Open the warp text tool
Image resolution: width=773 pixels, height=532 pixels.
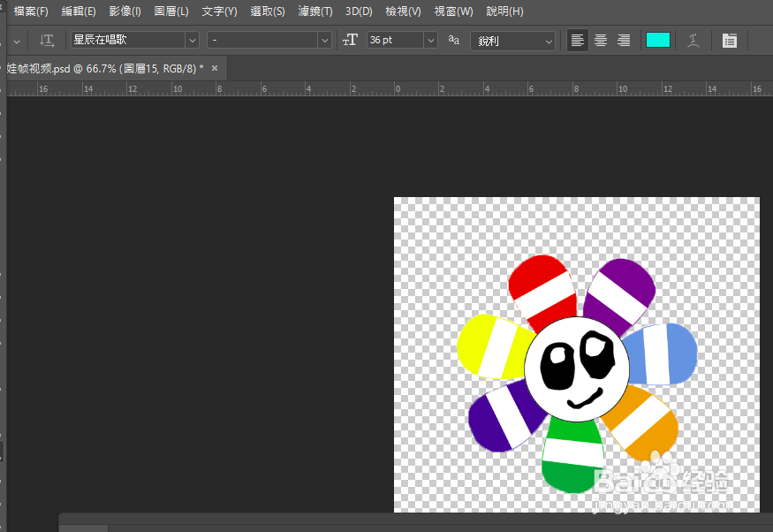point(694,41)
